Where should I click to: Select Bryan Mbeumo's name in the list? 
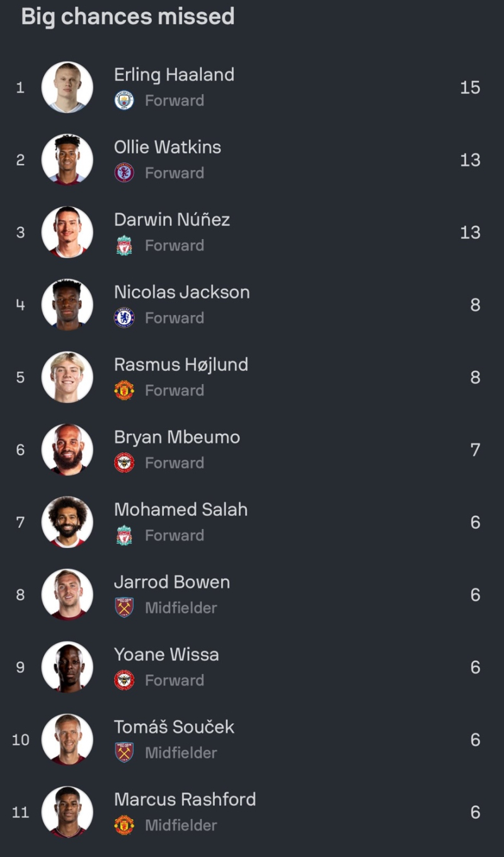click(177, 437)
